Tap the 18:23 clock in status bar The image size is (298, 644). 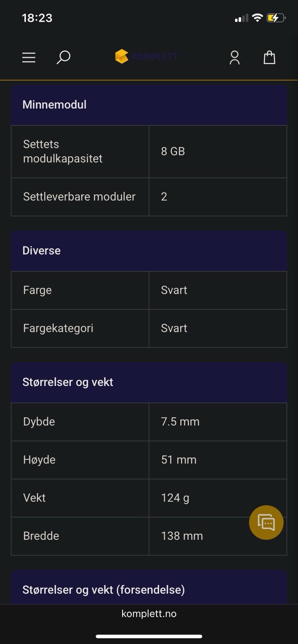tap(37, 18)
